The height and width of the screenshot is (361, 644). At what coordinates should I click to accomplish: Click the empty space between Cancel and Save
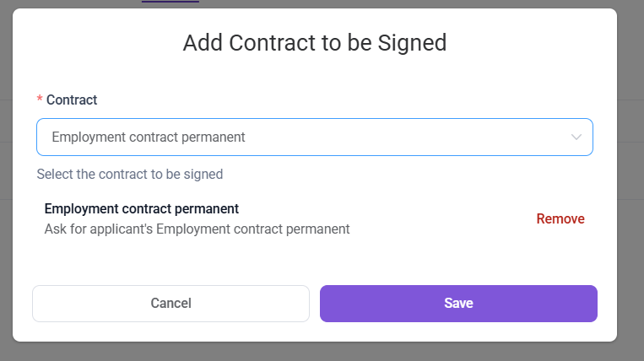(x=315, y=303)
